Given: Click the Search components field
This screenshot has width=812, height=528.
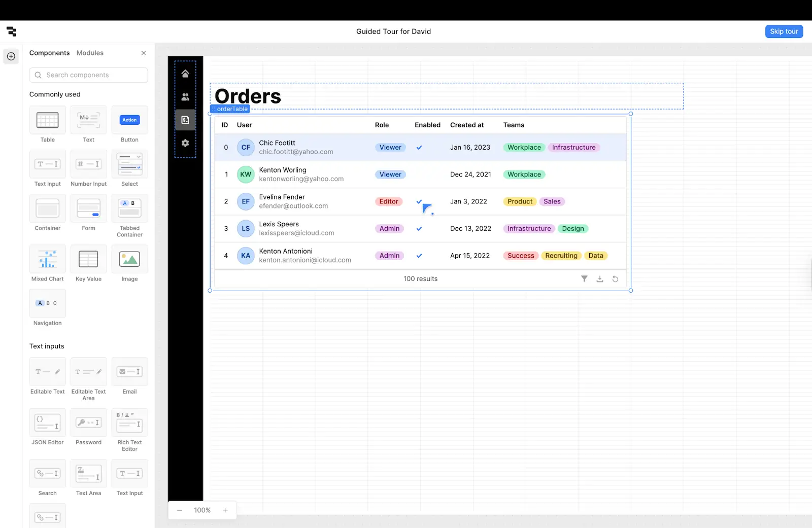Looking at the screenshot, I should (88, 75).
